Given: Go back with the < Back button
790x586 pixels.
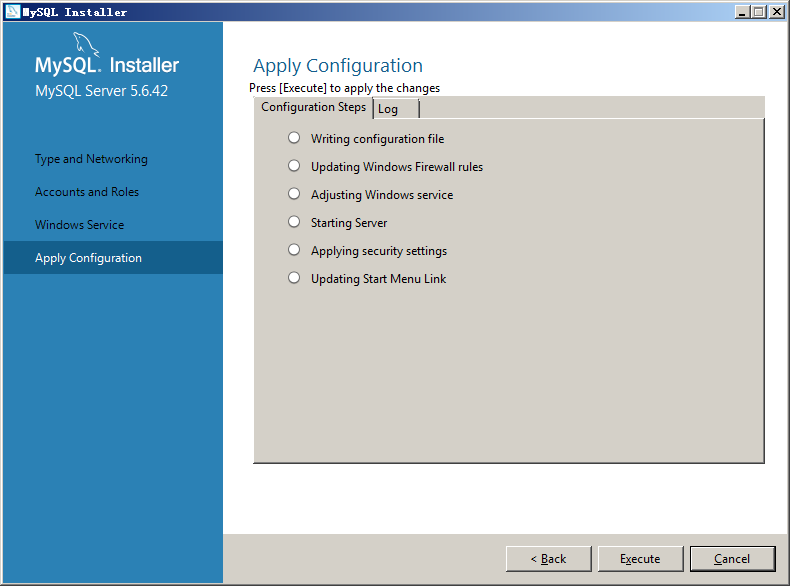Looking at the screenshot, I should click(548, 559).
